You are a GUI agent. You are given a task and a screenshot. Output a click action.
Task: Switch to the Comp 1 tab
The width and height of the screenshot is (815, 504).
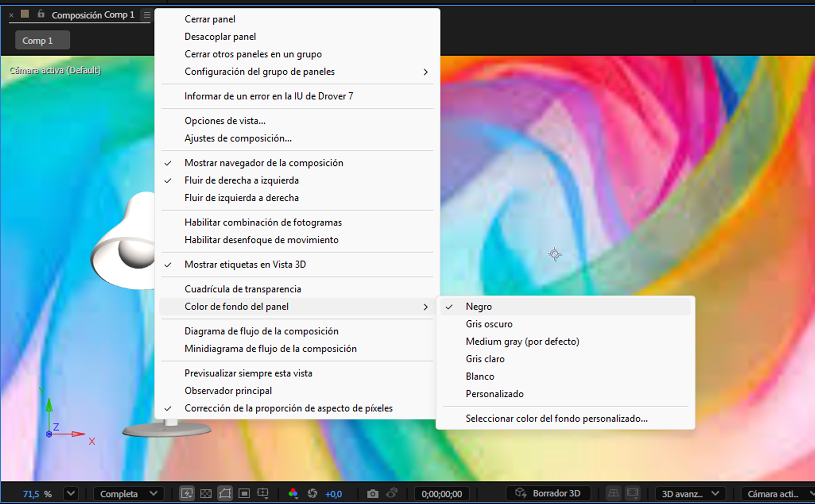pos(42,40)
